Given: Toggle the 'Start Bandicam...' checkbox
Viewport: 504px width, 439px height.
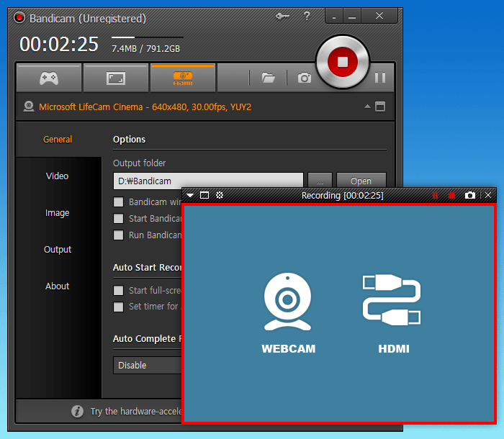Looking at the screenshot, I should [119, 219].
